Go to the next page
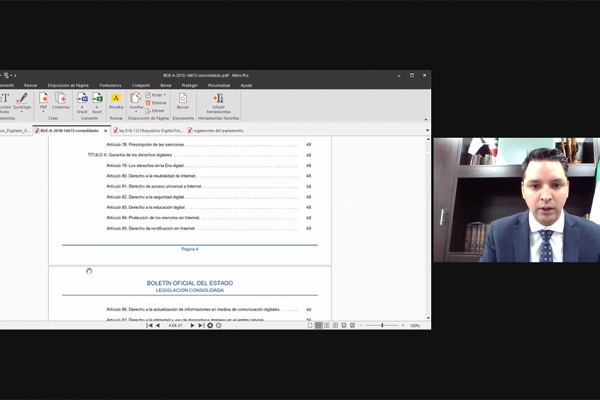Image resolution: width=600 pixels, height=400 pixels. point(192,325)
